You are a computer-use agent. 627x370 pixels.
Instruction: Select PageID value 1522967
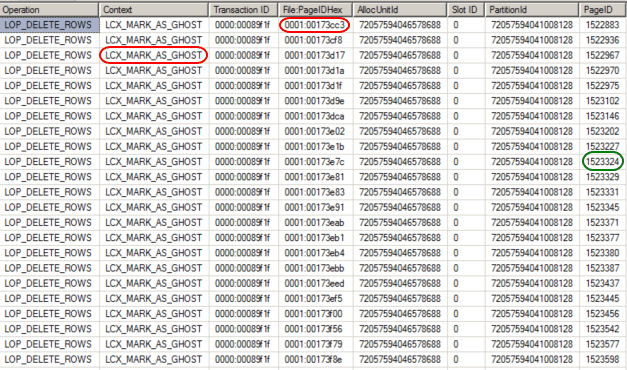[x=603, y=55]
